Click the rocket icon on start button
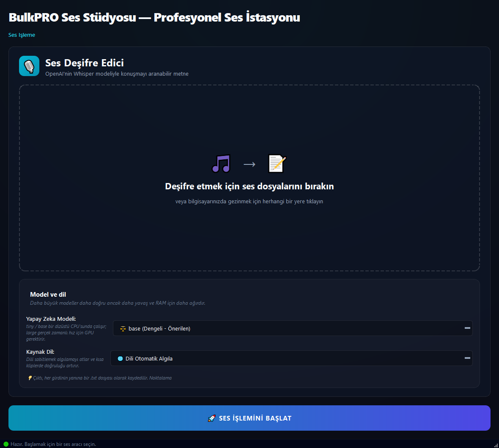 (211, 418)
